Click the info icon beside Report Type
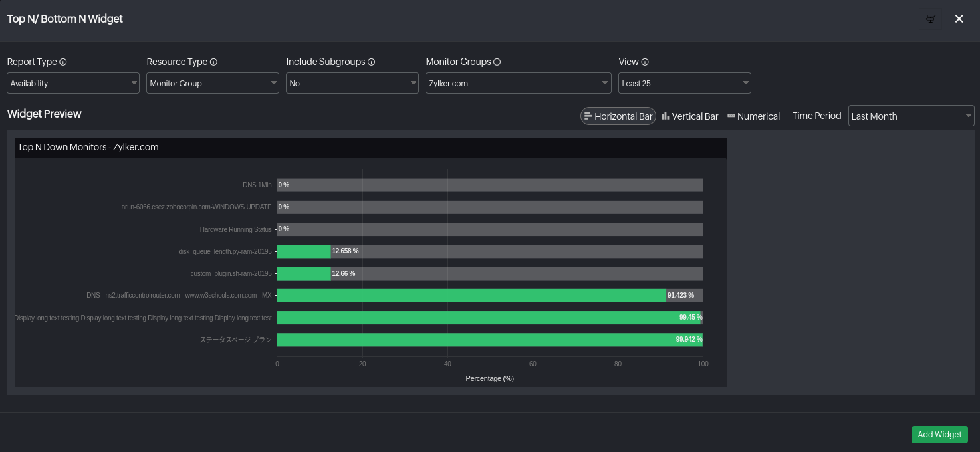This screenshot has width=980, height=452. [63, 62]
